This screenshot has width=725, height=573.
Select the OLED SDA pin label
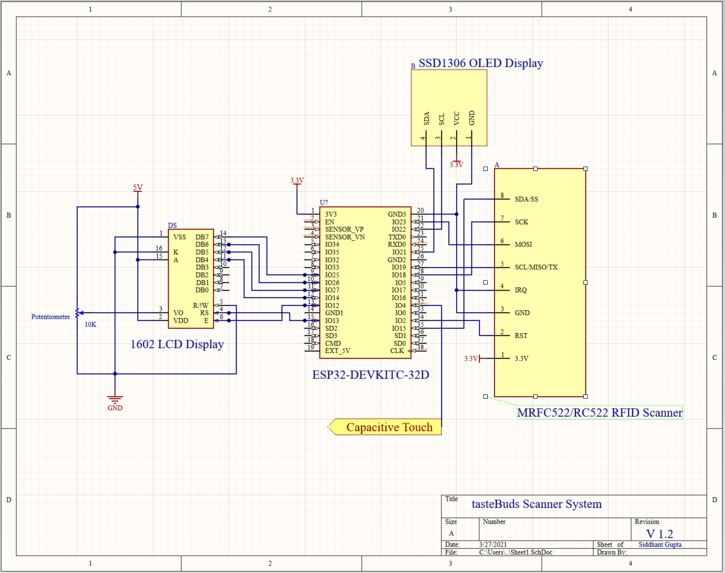[x=427, y=118]
